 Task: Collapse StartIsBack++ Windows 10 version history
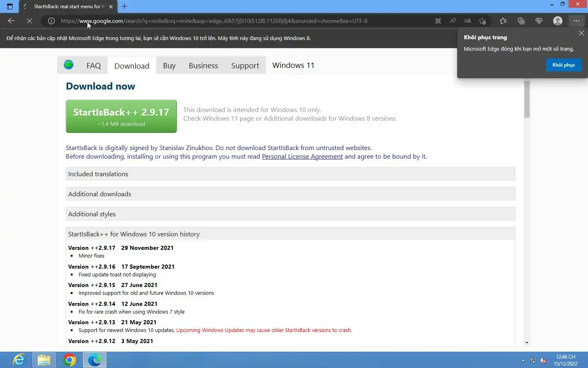[290, 234]
